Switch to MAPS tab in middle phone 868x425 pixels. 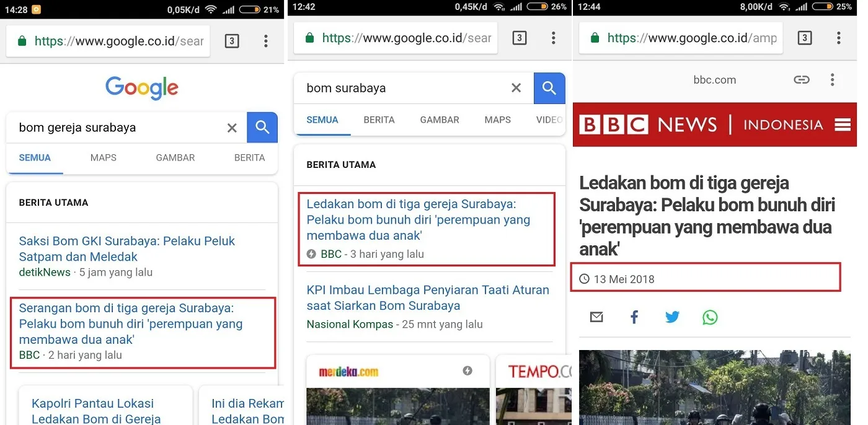click(498, 120)
